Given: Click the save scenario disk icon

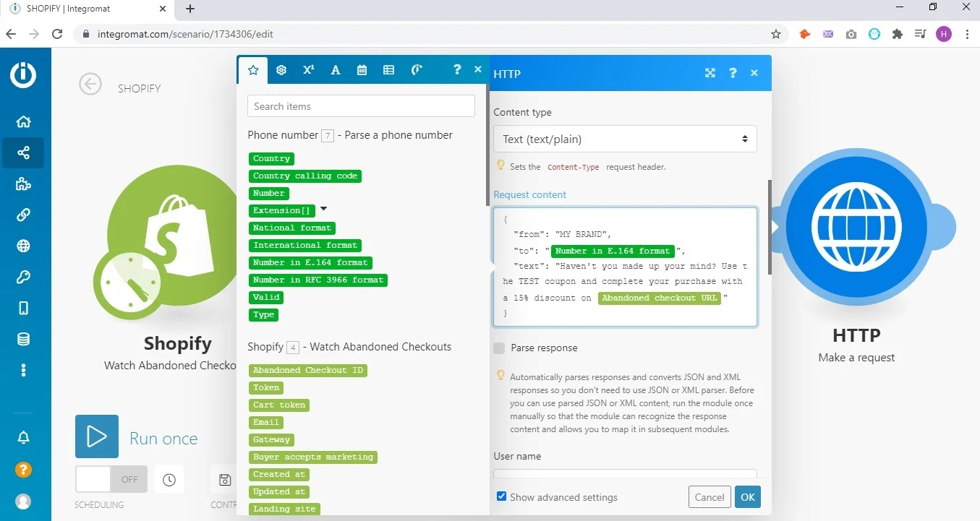Looking at the screenshot, I should pos(225,480).
